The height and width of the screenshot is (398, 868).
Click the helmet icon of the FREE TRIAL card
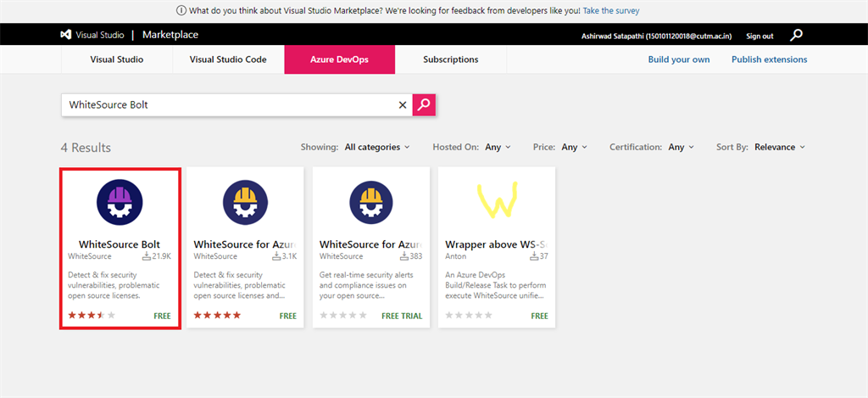[371, 202]
